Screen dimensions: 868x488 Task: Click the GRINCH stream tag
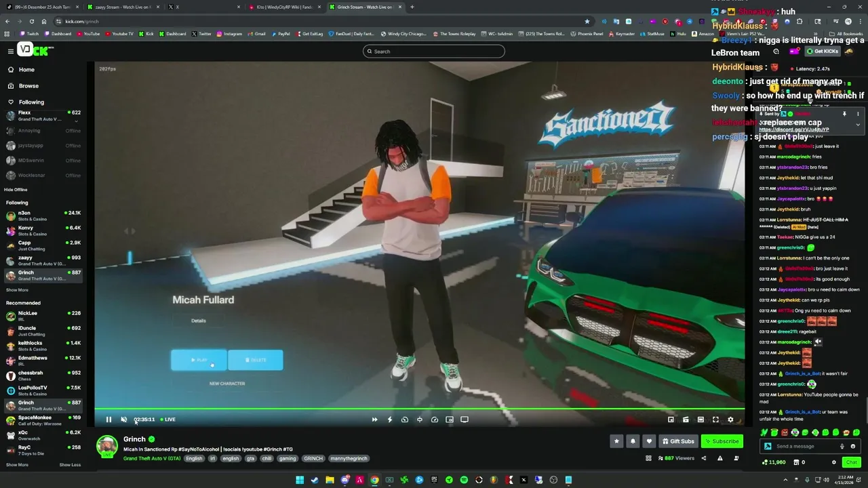pos(313,459)
